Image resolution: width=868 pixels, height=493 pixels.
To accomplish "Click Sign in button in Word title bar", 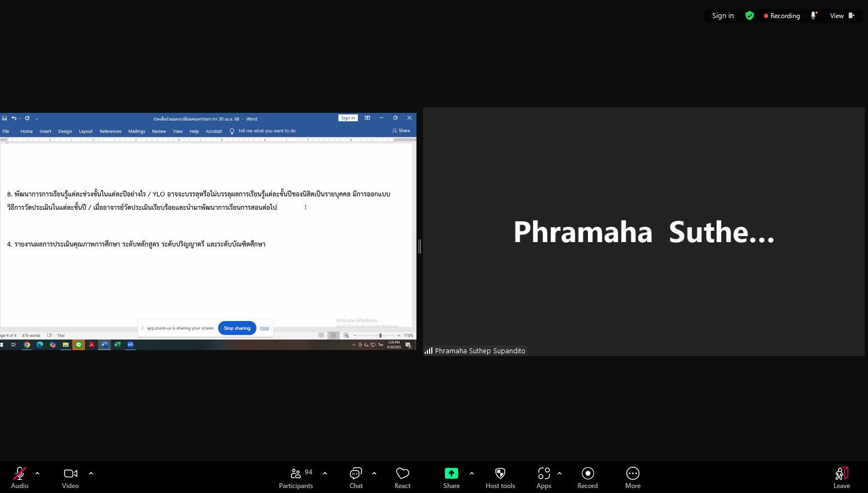I will click(348, 118).
